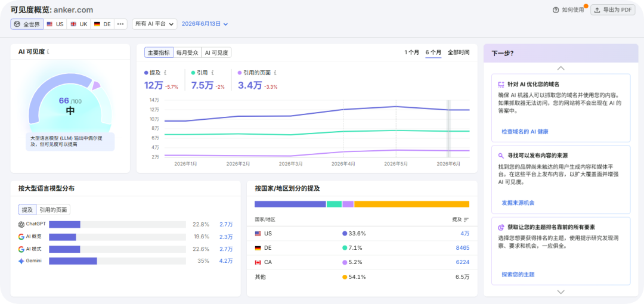This screenshot has width=644, height=304.
Task: Click the Google icon beside AI 模式
Action: click(x=21, y=249)
